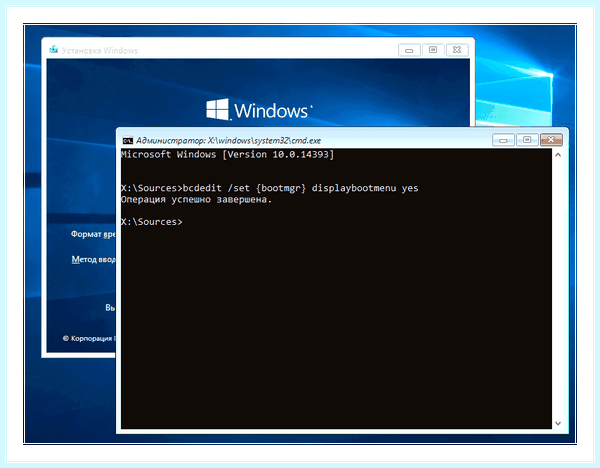This screenshot has width=600, height=468.
Task: Click the cmd scrollbar up arrow
Action: [x=558, y=155]
